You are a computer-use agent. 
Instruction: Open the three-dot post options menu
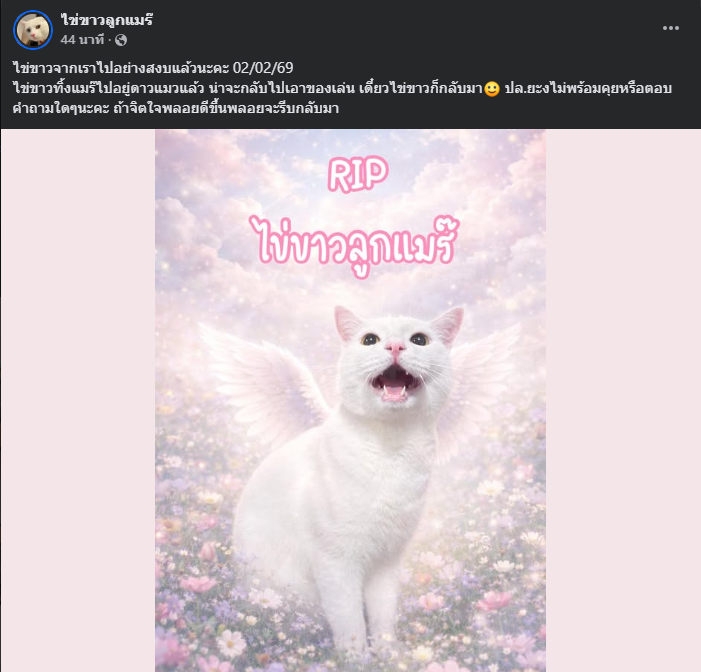coord(671,28)
